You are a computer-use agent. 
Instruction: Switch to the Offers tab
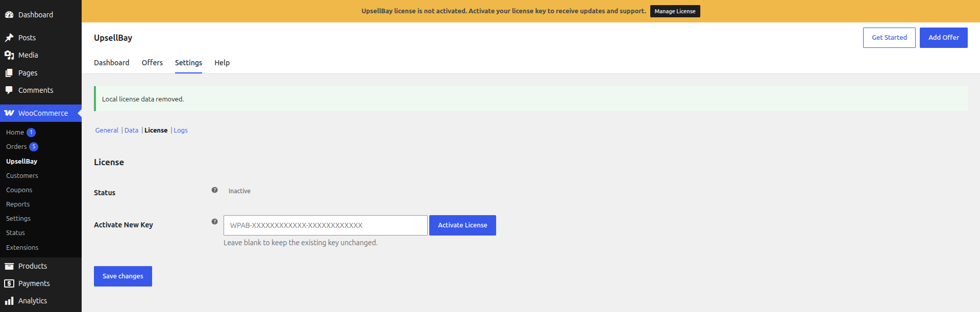tap(152, 63)
